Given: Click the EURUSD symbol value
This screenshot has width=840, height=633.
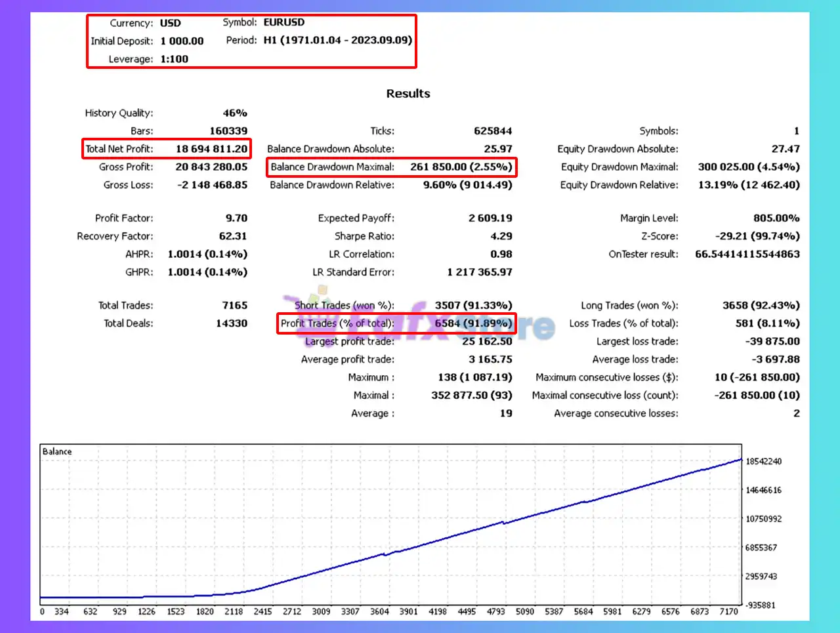Looking at the screenshot, I should (x=283, y=22).
